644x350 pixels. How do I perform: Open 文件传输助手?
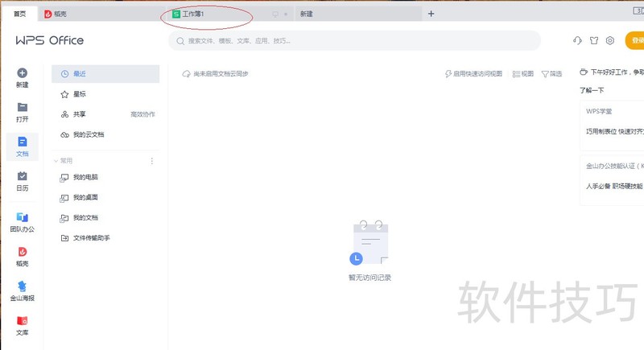pyautogui.click(x=105, y=237)
